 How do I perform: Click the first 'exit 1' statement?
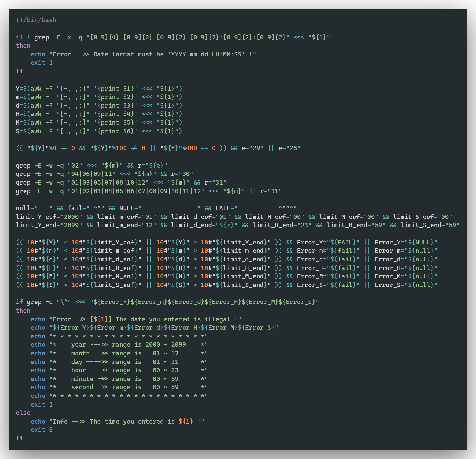(41, 63)
